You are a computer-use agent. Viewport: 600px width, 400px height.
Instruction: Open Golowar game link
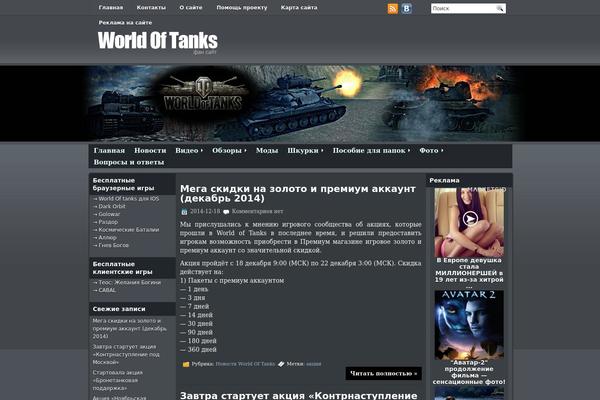(x=109, y=214)
